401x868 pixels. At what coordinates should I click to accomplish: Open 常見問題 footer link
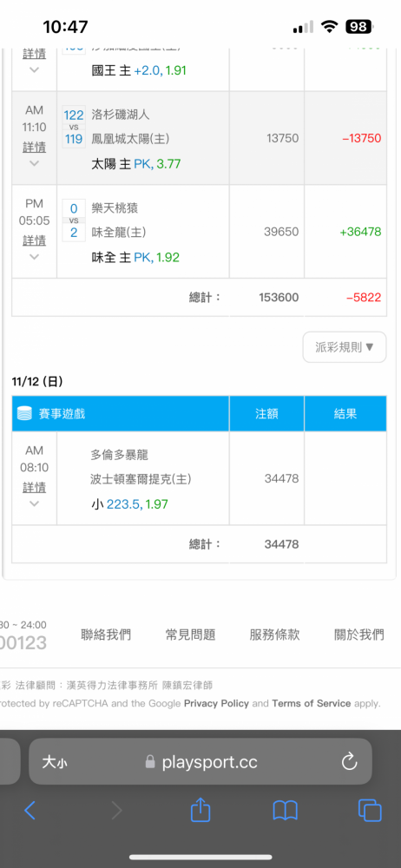(x=191, y=635)
